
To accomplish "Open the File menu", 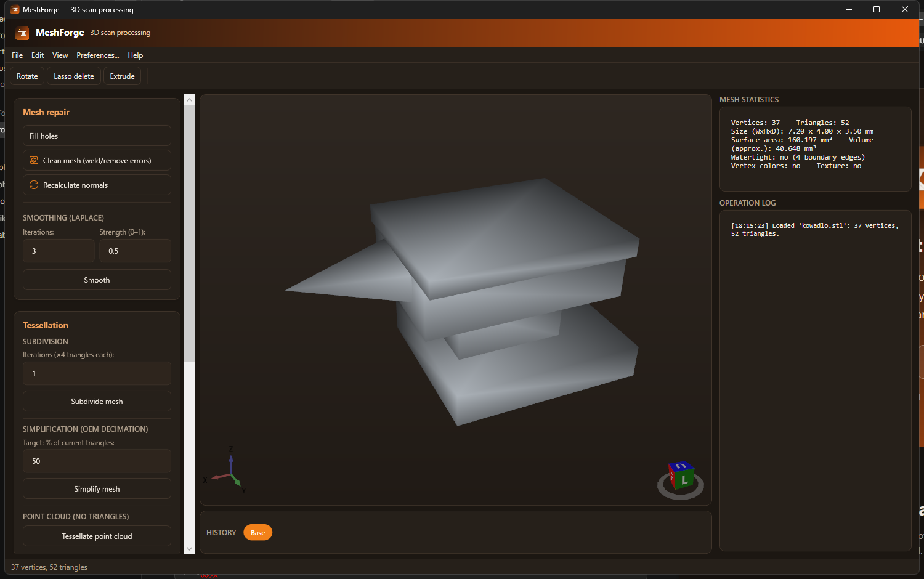I will [17, 55].
